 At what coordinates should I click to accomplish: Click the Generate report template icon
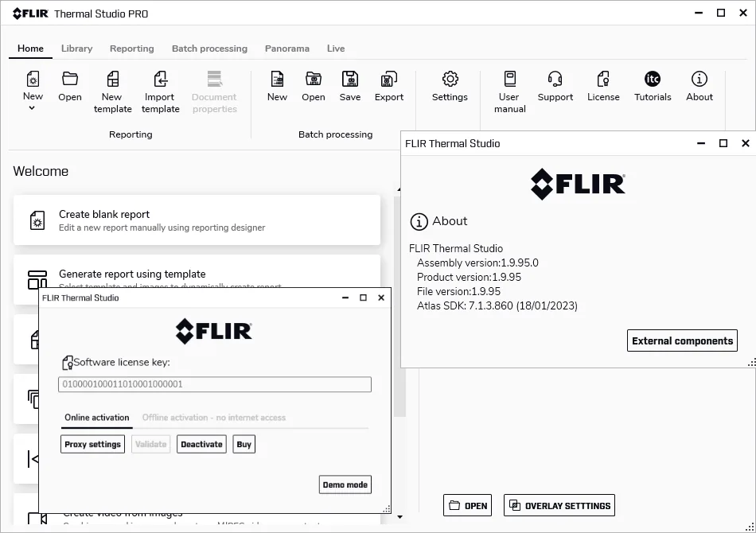[37, 279]
